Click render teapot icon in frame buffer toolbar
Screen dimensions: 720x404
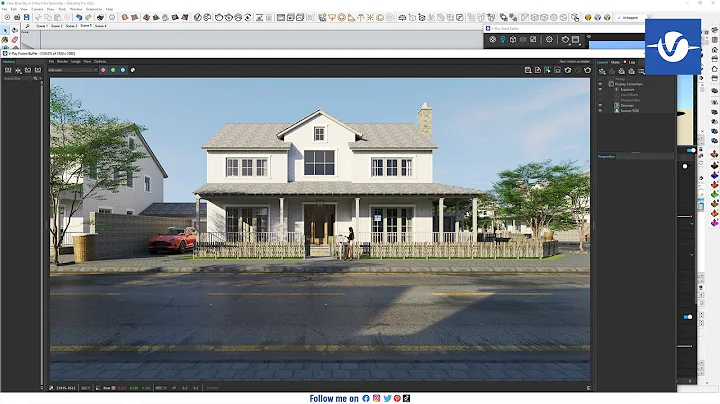coord(587,70)
